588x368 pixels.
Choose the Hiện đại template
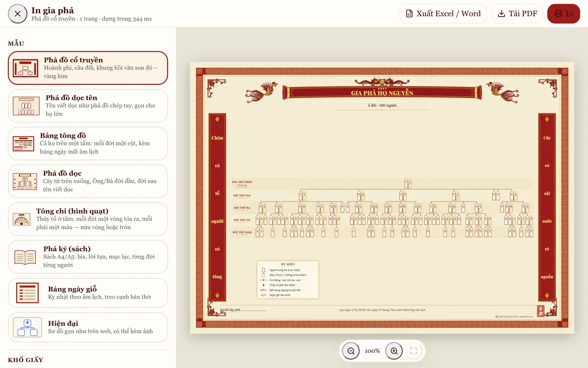pos(88,327)
